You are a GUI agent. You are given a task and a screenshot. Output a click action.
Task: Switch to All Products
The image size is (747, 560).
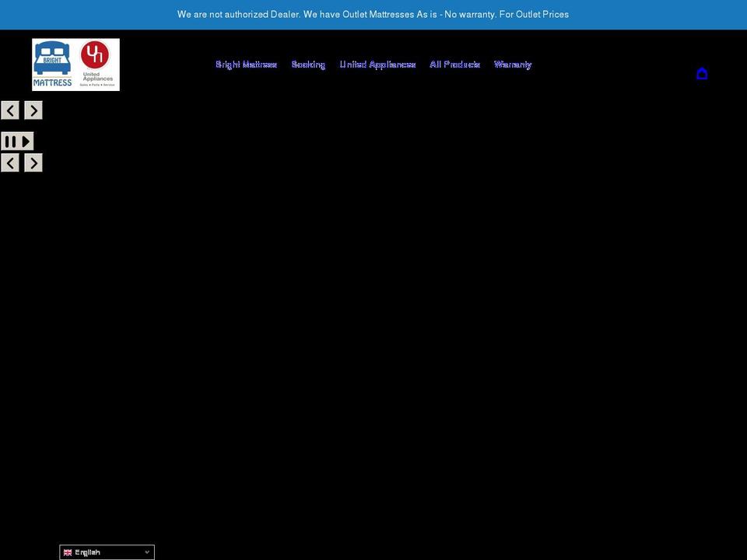coord(454,62)
